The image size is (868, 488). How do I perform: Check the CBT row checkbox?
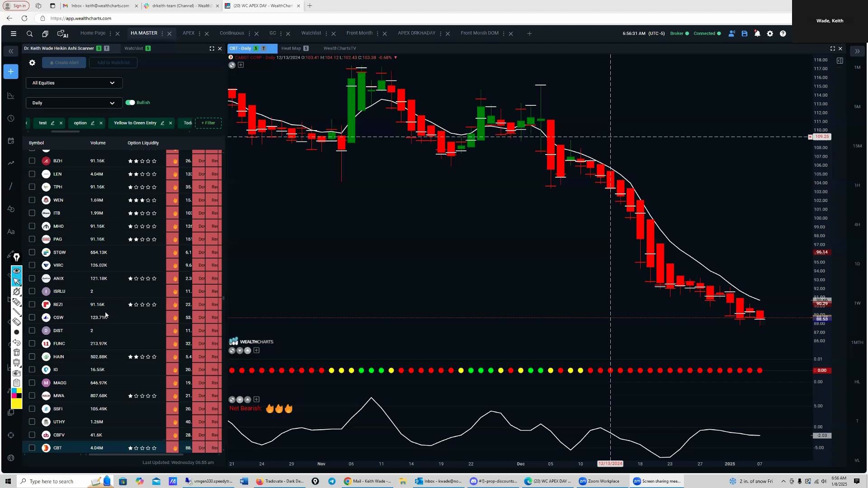tap(32, 448)
